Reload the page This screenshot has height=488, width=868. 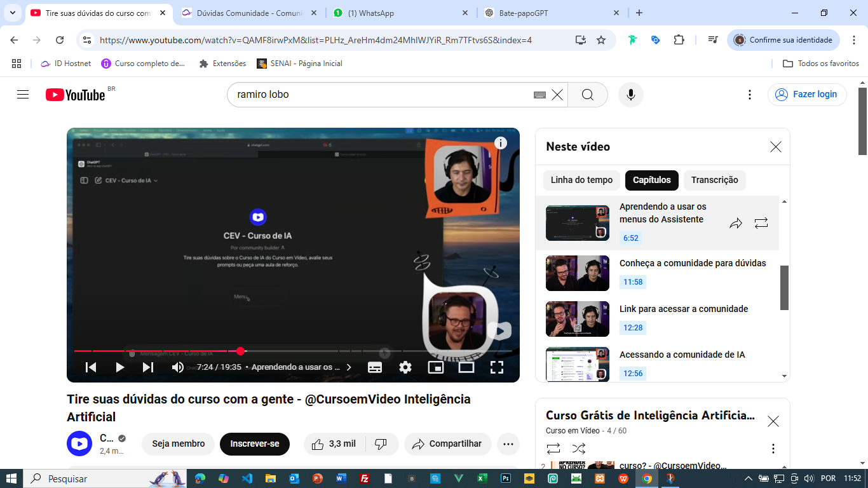click(x=60, y=40)
